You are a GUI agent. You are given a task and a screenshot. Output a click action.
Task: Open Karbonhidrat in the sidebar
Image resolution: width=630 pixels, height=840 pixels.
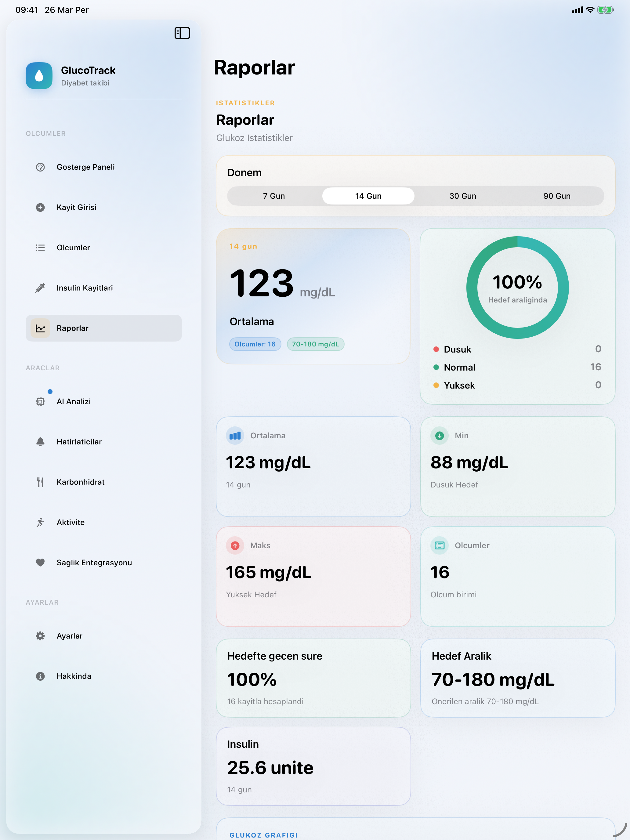104,482
